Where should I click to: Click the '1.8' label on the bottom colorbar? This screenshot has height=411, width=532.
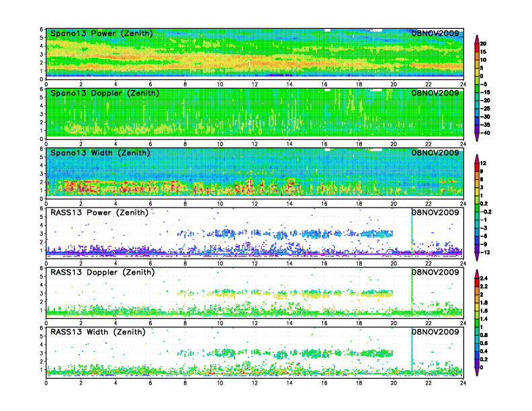coord(484,303)
